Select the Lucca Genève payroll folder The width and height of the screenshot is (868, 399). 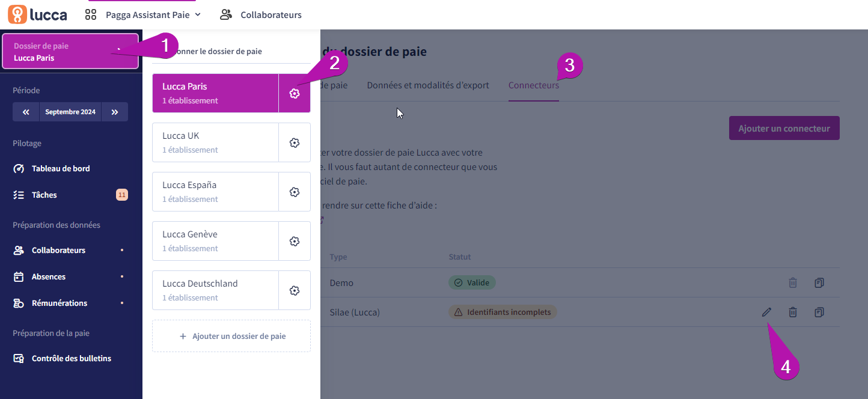(x=215, y=241)
